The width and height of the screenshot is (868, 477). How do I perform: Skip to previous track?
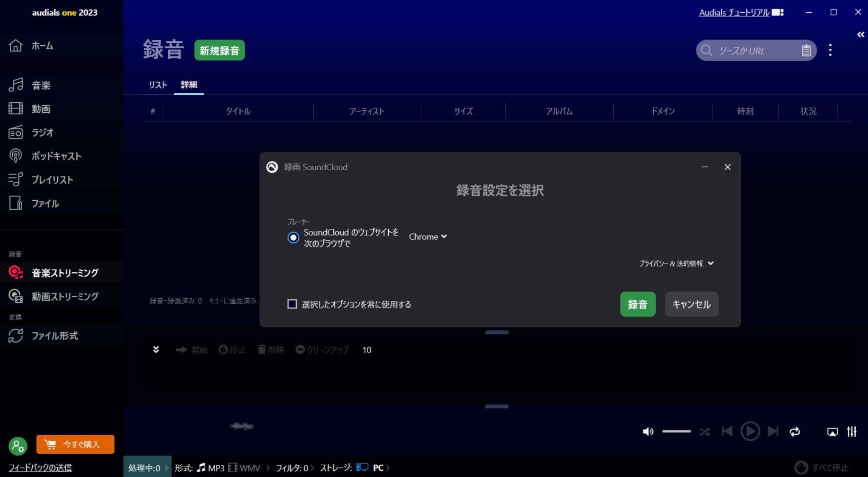click(x=727, y=432)
